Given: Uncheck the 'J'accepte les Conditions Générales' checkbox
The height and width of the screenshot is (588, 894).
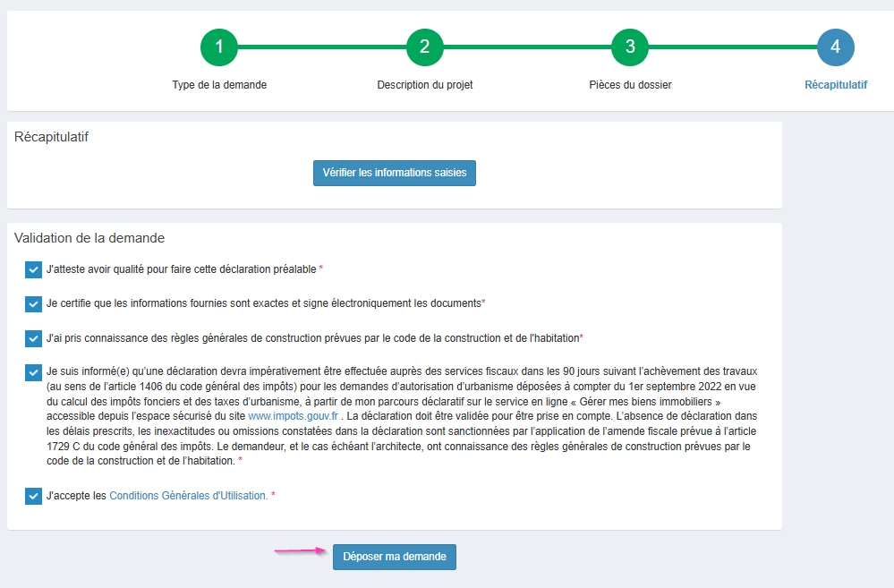Looking at the screenshot, I should (x=34, y=496).
